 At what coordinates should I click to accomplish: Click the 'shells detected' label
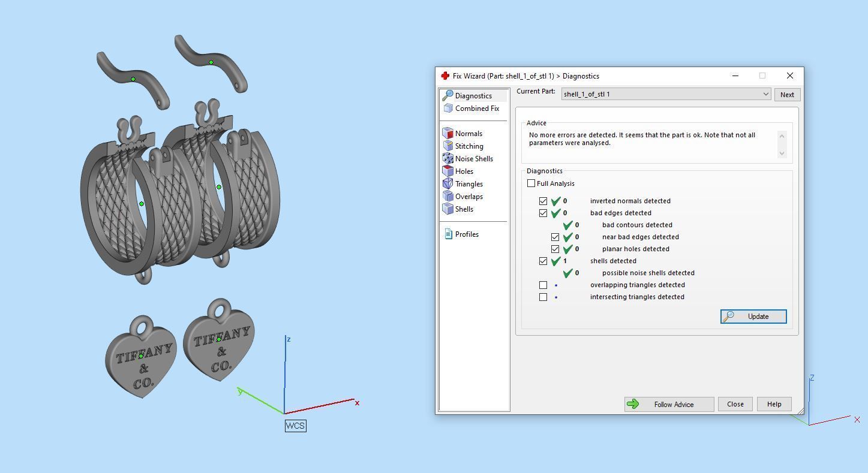pos(613,261)
